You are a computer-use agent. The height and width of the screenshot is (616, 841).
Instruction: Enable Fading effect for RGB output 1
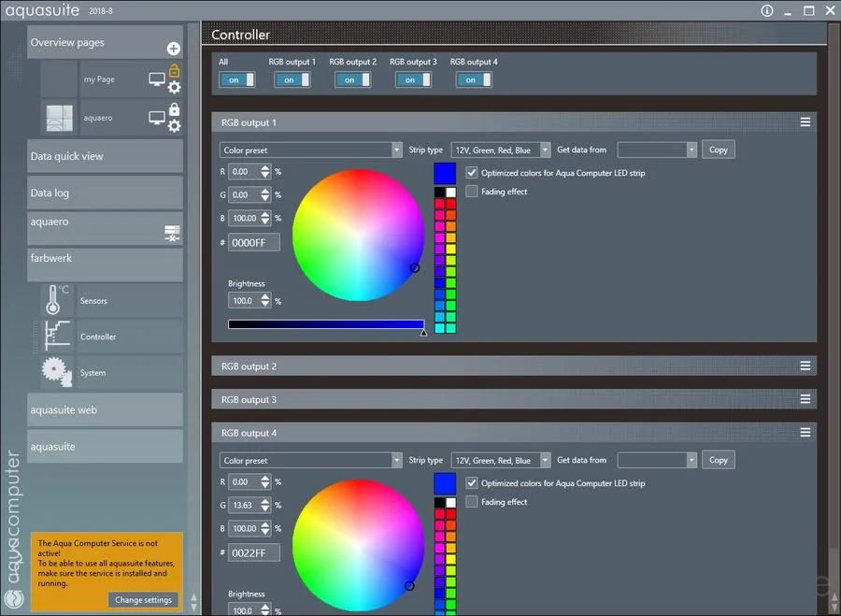coord(472,192)
